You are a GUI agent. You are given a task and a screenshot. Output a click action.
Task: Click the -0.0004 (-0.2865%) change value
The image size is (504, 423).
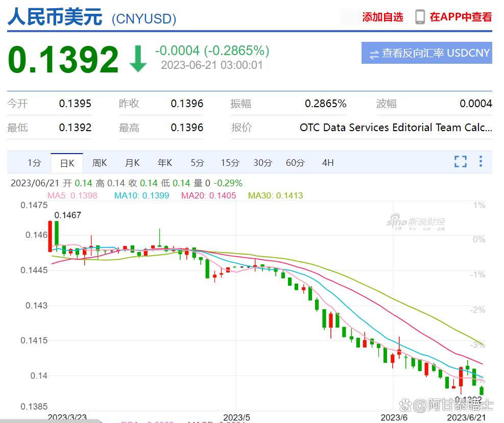(212, 51)
